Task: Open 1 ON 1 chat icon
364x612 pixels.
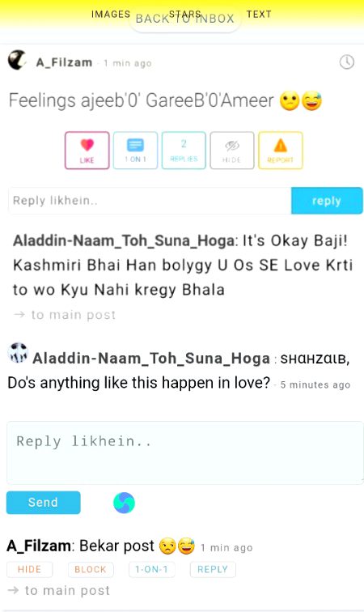Action: (x=135, y=151)
